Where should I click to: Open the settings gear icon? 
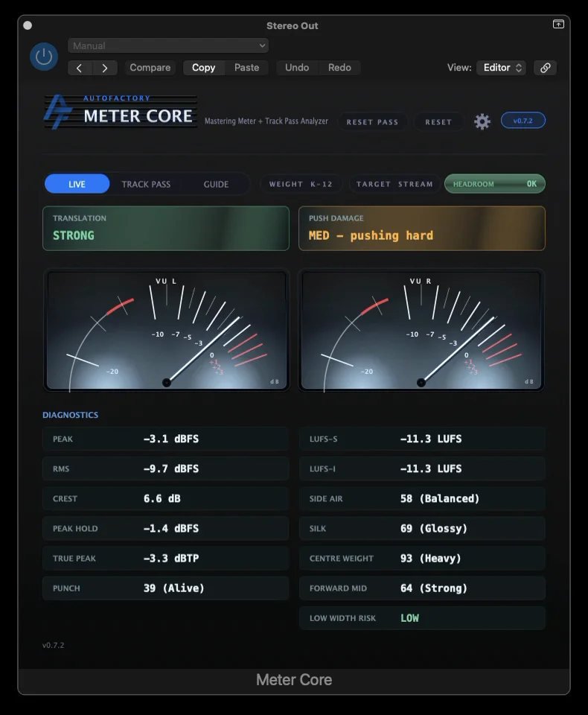(x=482, y=121)
